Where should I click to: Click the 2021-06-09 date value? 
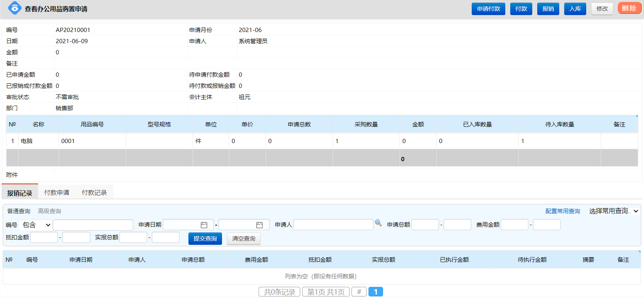coord(72,41)
